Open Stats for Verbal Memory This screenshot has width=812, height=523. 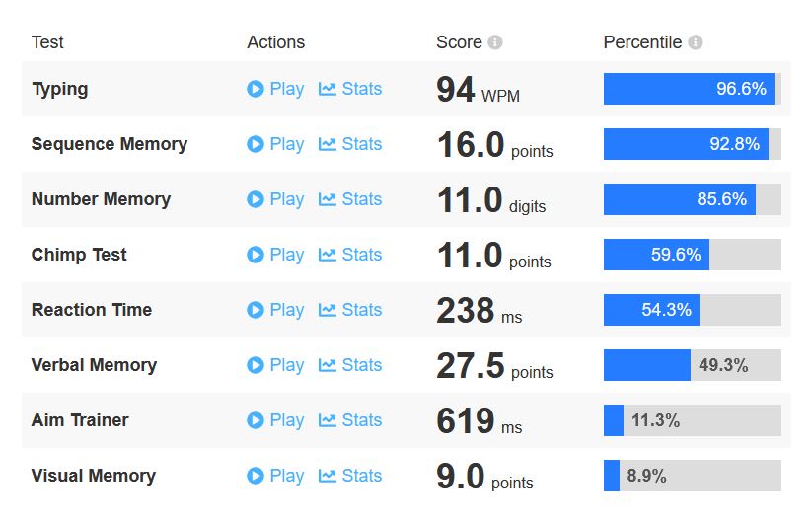pos(350,365)
